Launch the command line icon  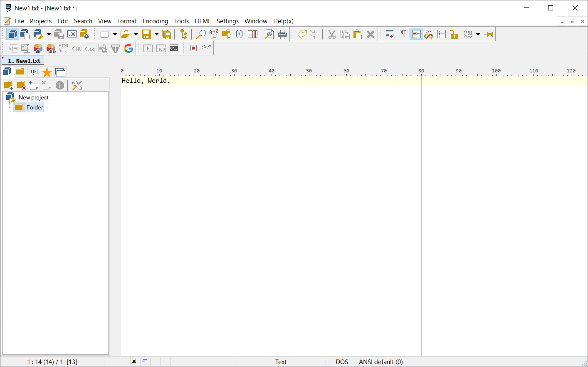click(x=173, y=48)
